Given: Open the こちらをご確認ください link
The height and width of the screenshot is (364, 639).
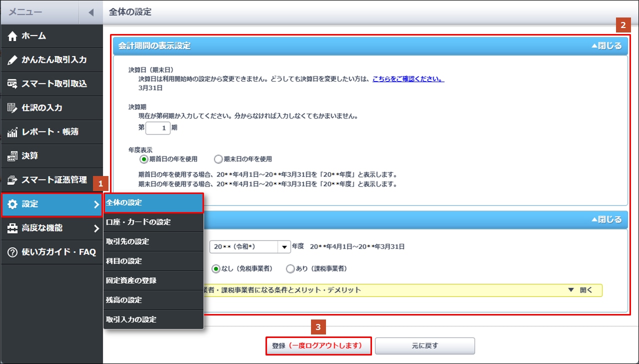Looking at the screenshot, I should [408, 79].
